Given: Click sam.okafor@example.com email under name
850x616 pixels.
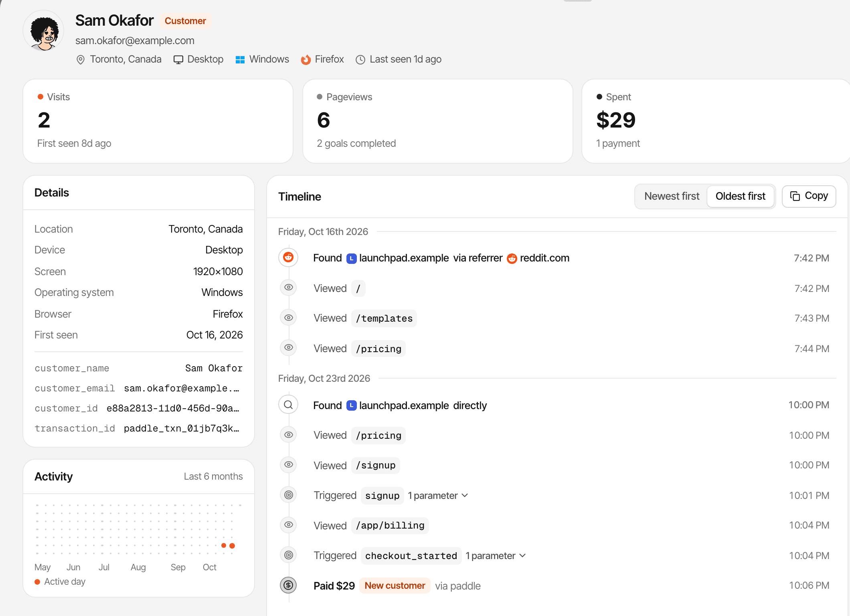Looking at the screenshot, I should coord(135,41).
